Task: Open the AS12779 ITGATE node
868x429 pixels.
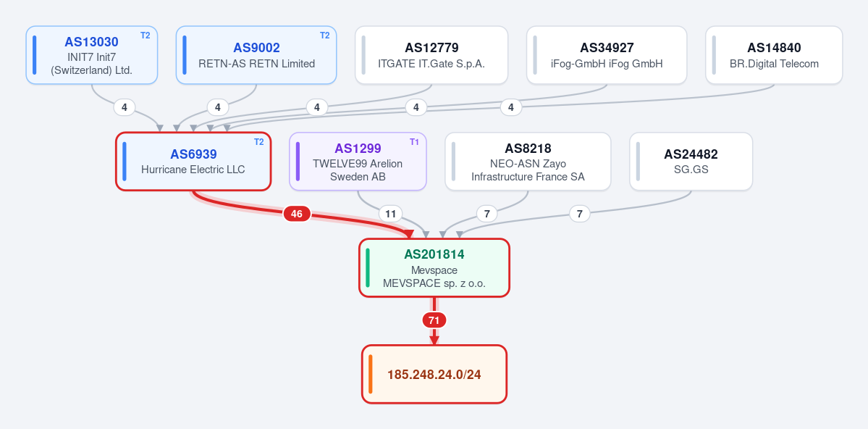Action: pyautogui.click(x=431, y=55)
